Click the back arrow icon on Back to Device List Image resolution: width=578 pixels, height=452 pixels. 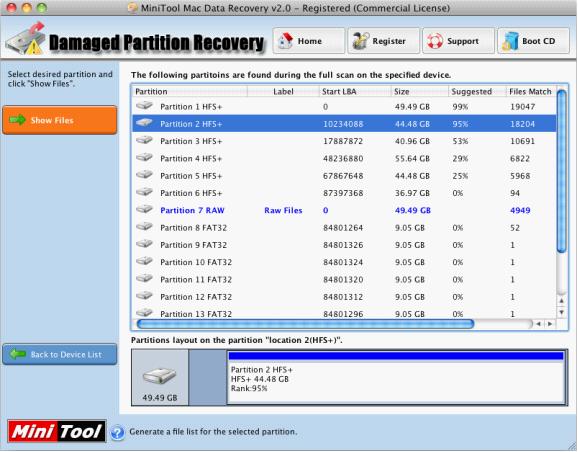click(x=17, y=354)
